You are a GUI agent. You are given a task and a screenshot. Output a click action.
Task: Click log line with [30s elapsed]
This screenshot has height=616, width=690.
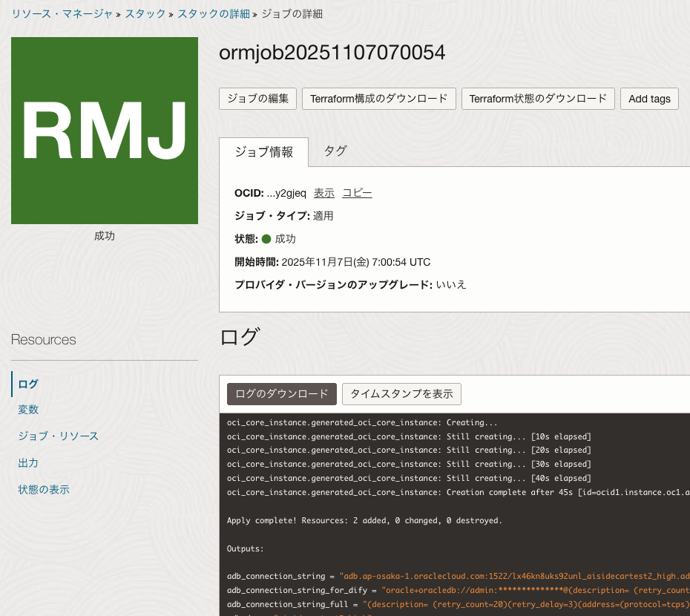[409, 464]
